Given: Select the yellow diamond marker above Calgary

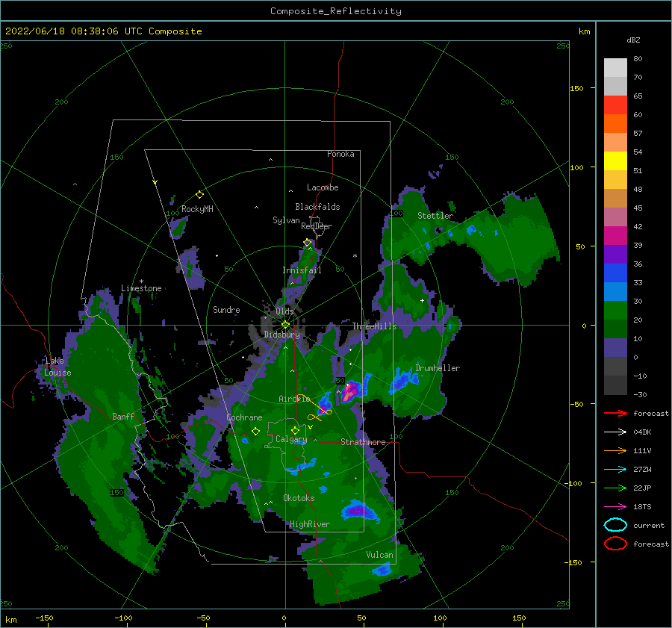Looking at the screenshot, I should pos(295,430).
